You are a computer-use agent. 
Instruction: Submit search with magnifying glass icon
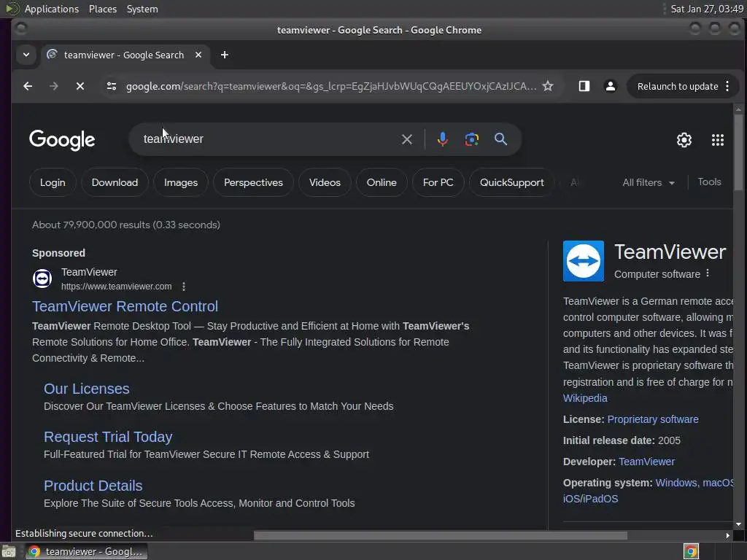pyautogui.click(x=500, y=139)
